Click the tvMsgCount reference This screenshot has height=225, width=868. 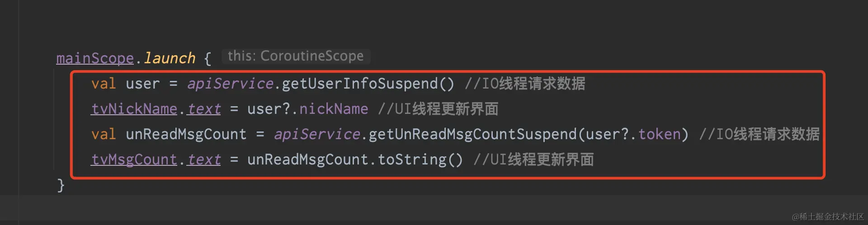[x=134, y=159]
